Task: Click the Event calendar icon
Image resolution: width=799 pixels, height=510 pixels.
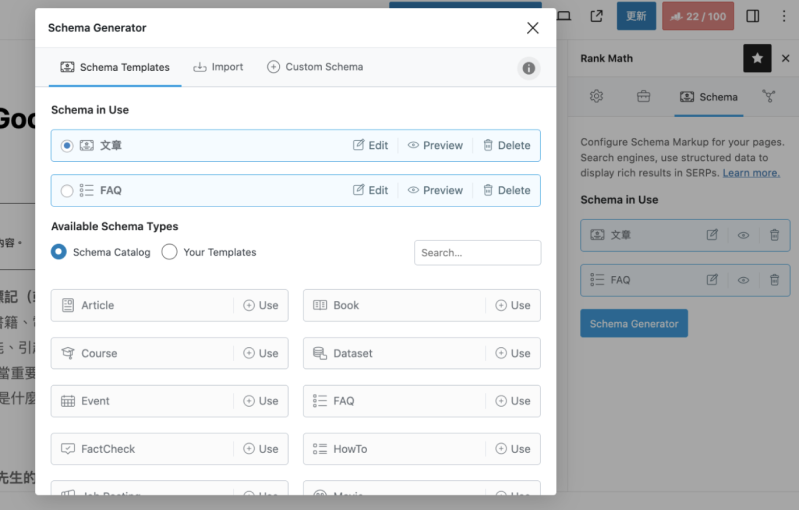Action: [x=68, y=401]
